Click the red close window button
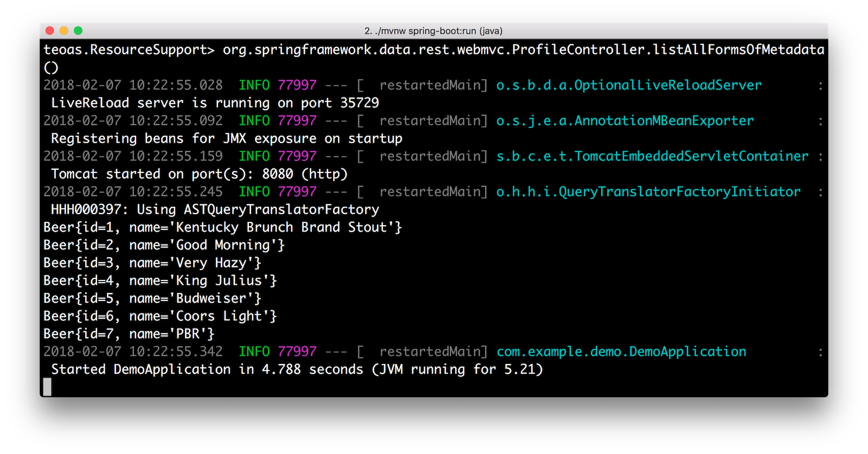Image resolution: width=868 pixels, height=454 pixels. (x=50, y=31)
